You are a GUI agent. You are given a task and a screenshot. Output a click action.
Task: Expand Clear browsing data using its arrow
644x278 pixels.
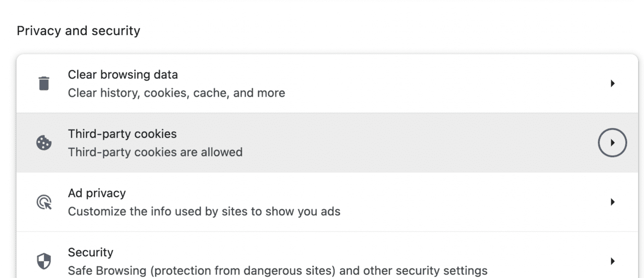point(613,83)
